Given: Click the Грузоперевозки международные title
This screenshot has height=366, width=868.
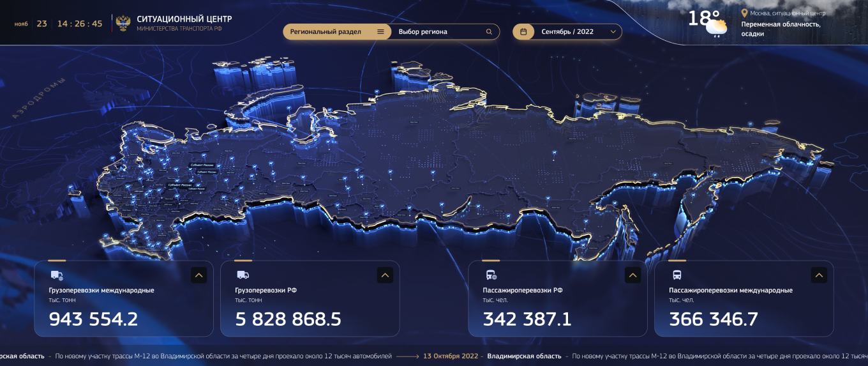Looking at the screenshot, I should 101,290.
